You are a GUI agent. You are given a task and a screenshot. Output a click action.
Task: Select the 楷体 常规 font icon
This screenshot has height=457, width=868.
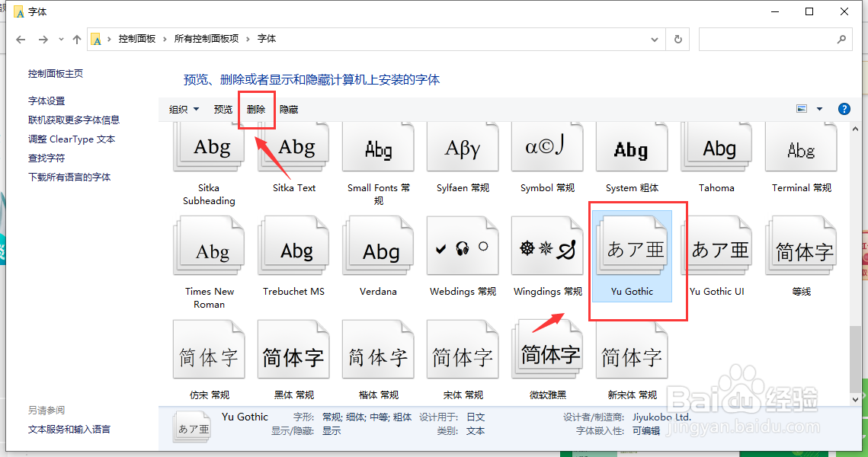coord(379,350)
